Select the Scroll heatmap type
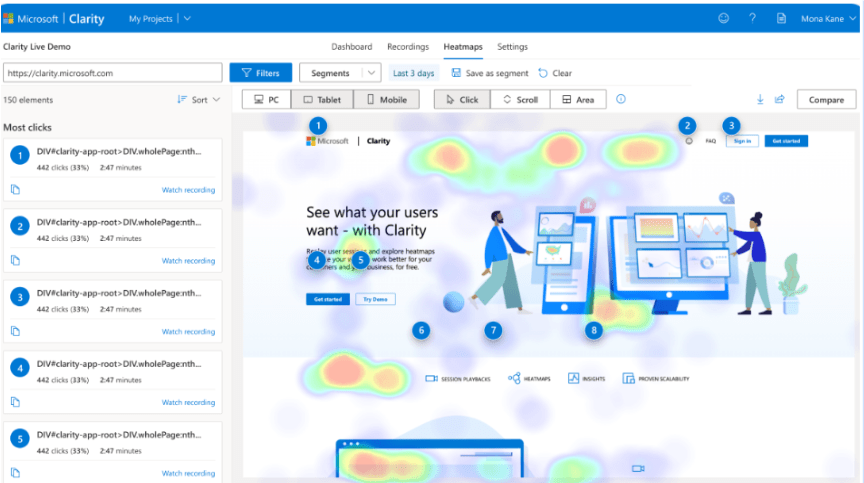This screenshot has width=864, height=483. (x=520, y=100)
